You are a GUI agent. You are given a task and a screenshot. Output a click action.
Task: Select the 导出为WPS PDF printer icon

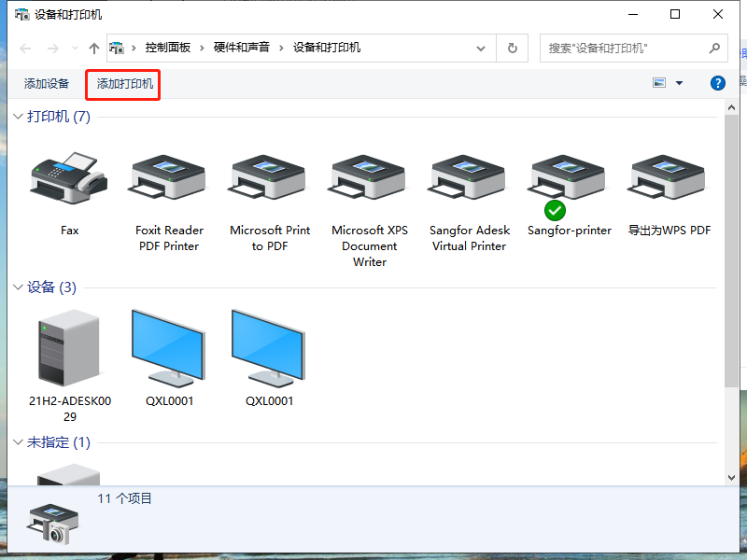pyautogui.click(x=669, y=177)
